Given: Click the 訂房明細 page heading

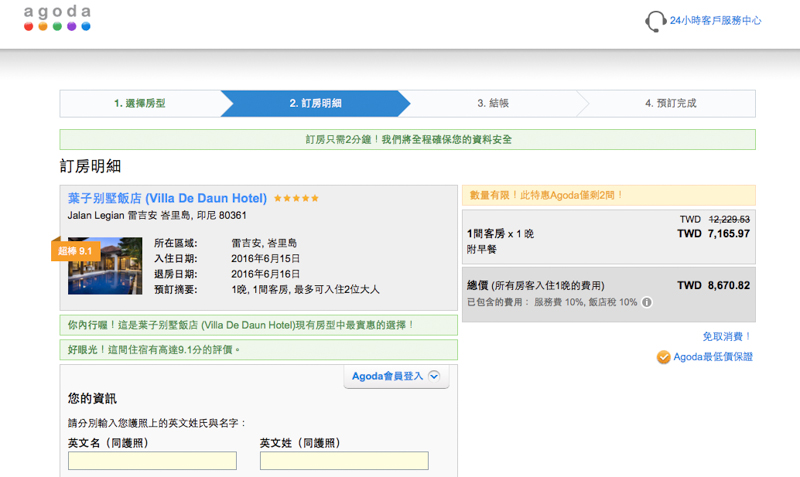Looking at the screenshot, I should pyautogui.click(x=90, y=166).
